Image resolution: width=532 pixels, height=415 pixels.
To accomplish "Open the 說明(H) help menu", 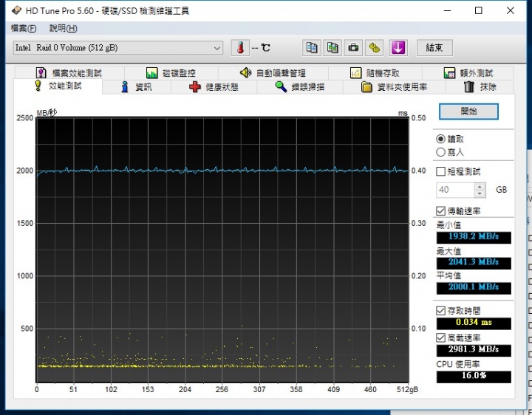I will click(x=64, y=28).
